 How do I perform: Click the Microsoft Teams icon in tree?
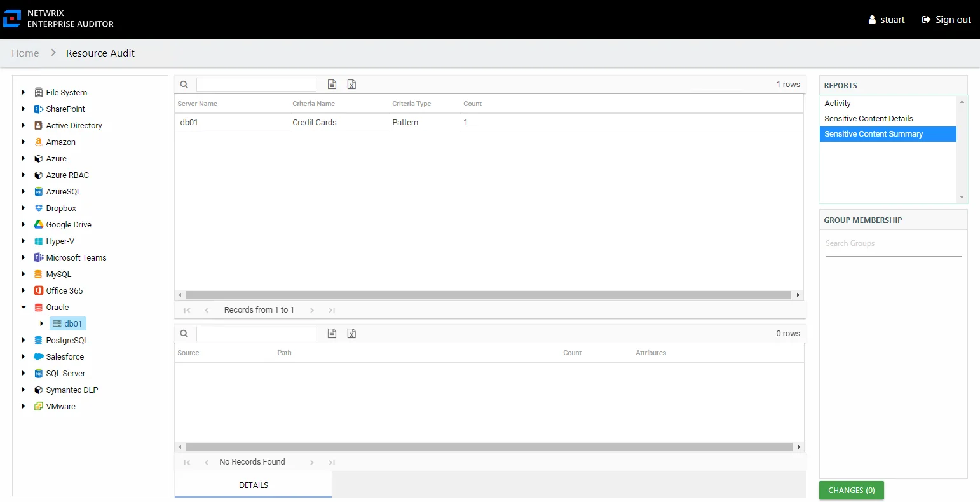39,257
